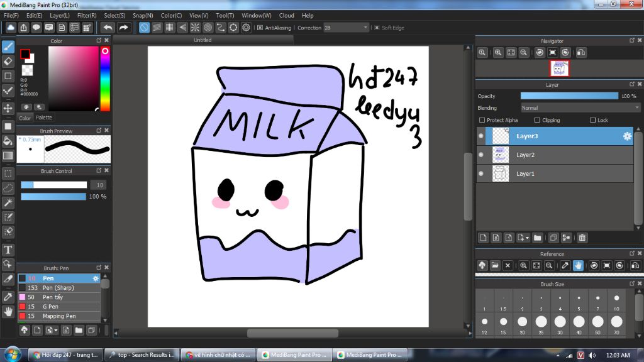Enable the radial snap icon
Viewport: 644px width, 362px height.
point(195,28)
